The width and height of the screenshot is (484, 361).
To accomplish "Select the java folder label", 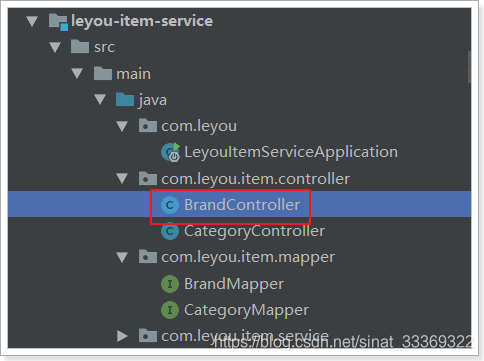I will coord(153,100).
